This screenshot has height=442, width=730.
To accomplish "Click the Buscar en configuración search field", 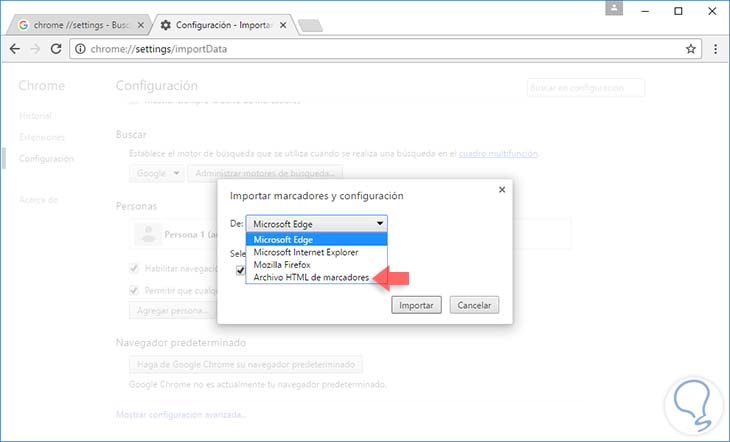I will coord(586,88).
